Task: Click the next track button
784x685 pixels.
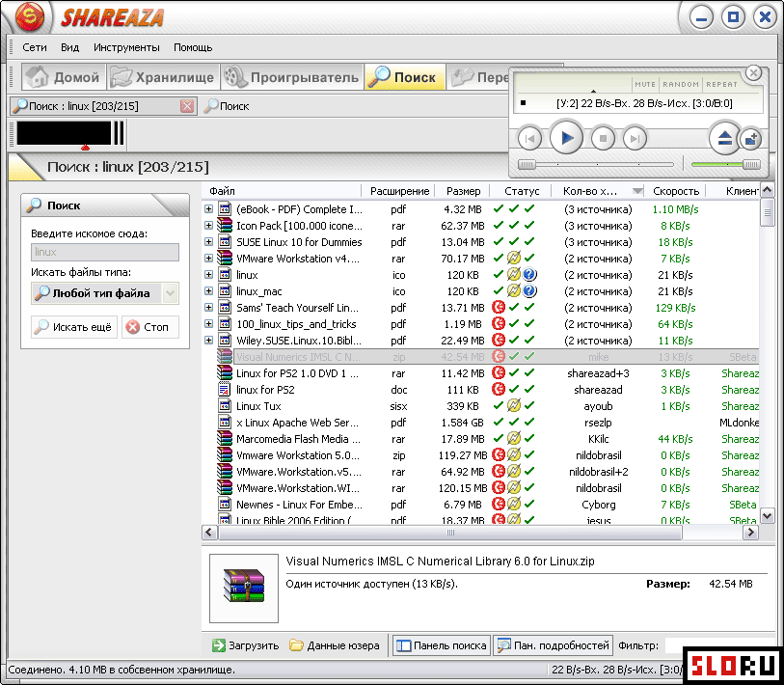Action: click(635, 138)
